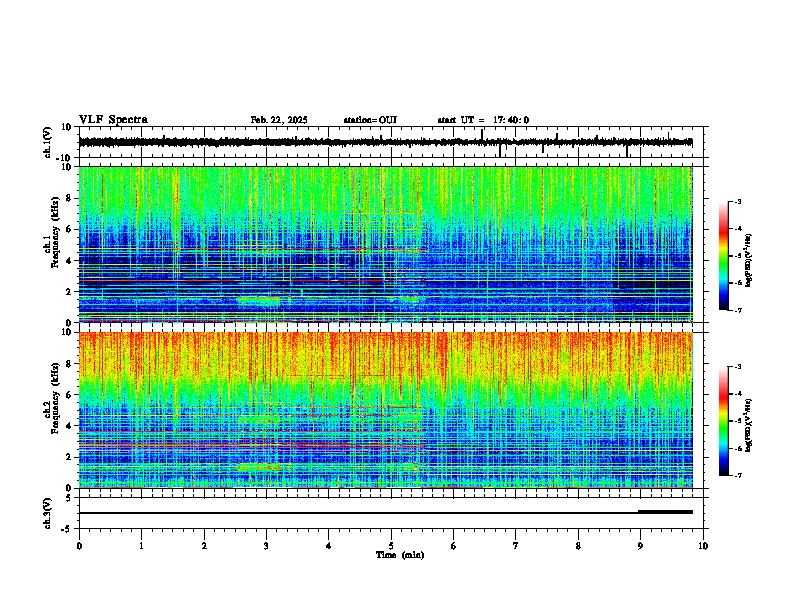Viewport: 792px width, 612px height.
Task: Click the "6" kHz tick on ch.2 spectrogram
Action: point(69,395)
